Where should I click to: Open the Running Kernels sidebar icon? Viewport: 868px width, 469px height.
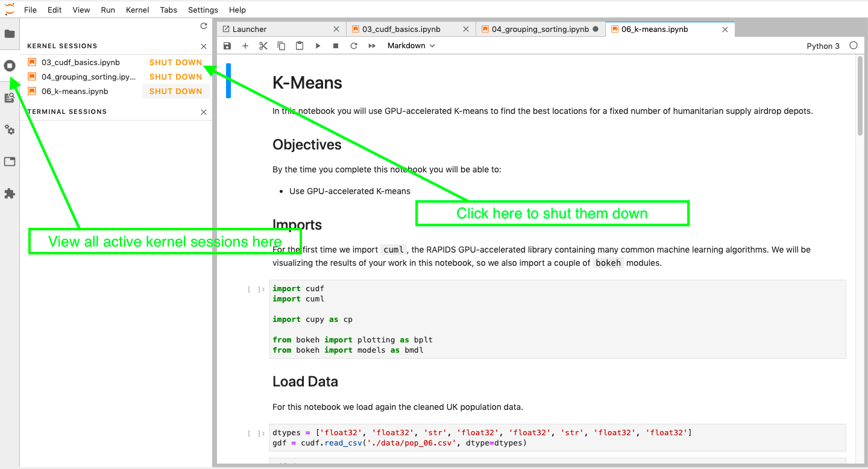10,66
